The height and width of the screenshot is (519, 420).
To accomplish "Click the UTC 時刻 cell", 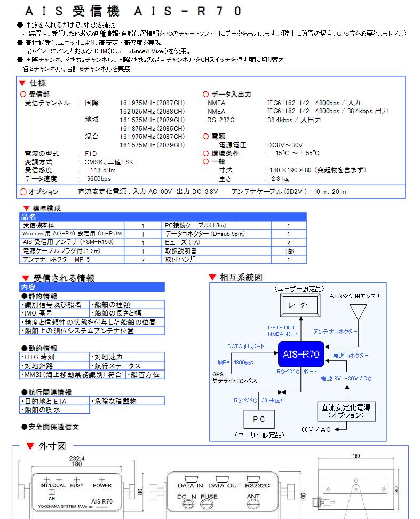I will [x=54, y=357].
